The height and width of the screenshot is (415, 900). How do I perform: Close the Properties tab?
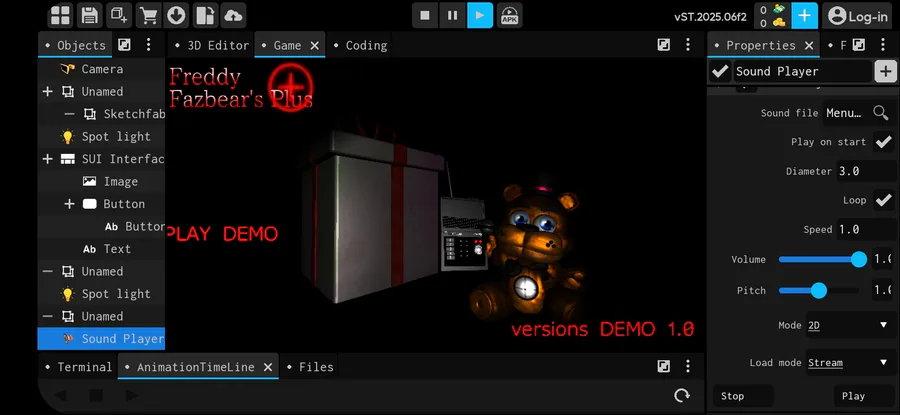pyautogui.click(x=809, y=45)
